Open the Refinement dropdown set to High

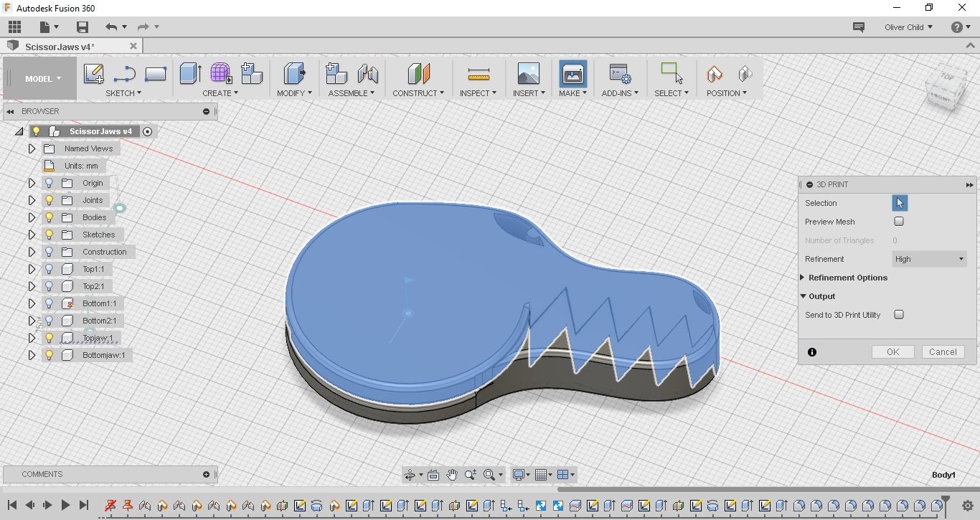930,259
